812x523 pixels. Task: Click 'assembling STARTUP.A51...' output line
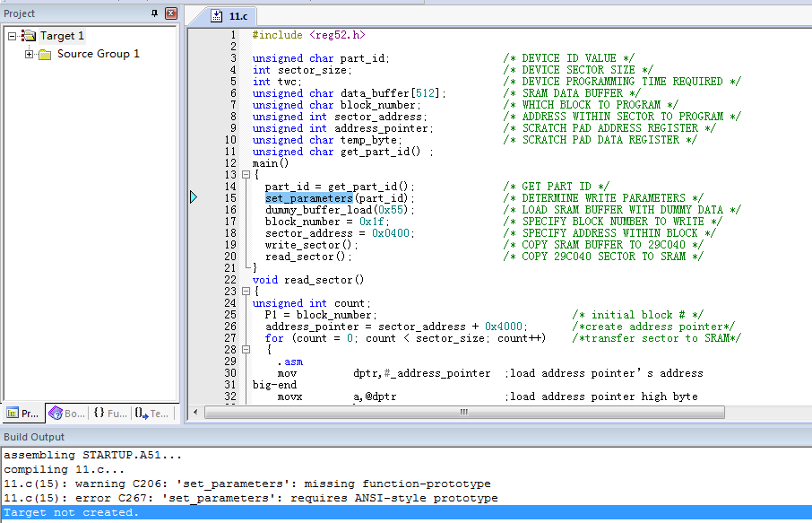point(92,455)
